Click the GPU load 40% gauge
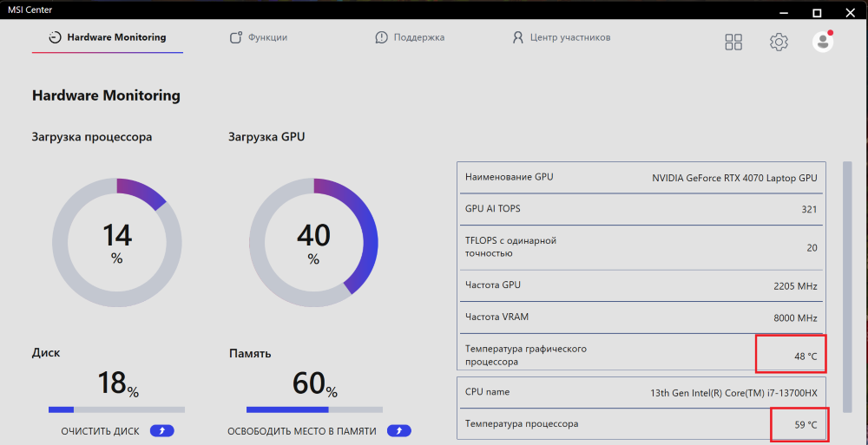Screen dimensions: 868x445 313,242
